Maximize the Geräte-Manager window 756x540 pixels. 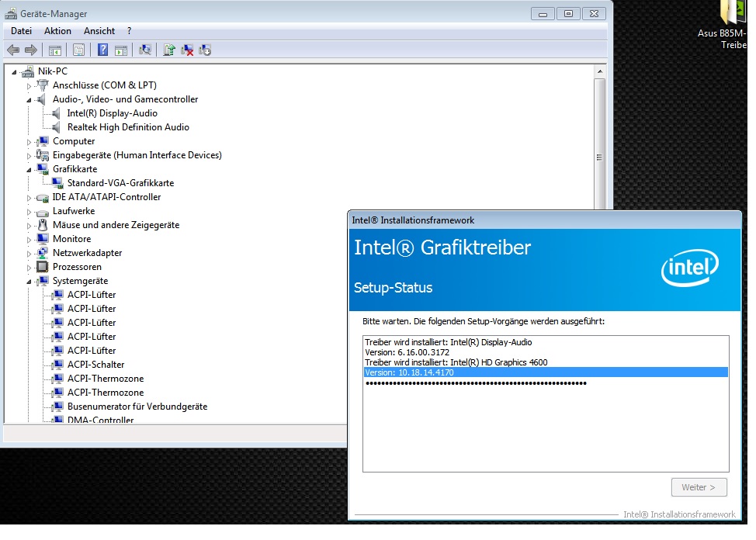pos(568,14)
